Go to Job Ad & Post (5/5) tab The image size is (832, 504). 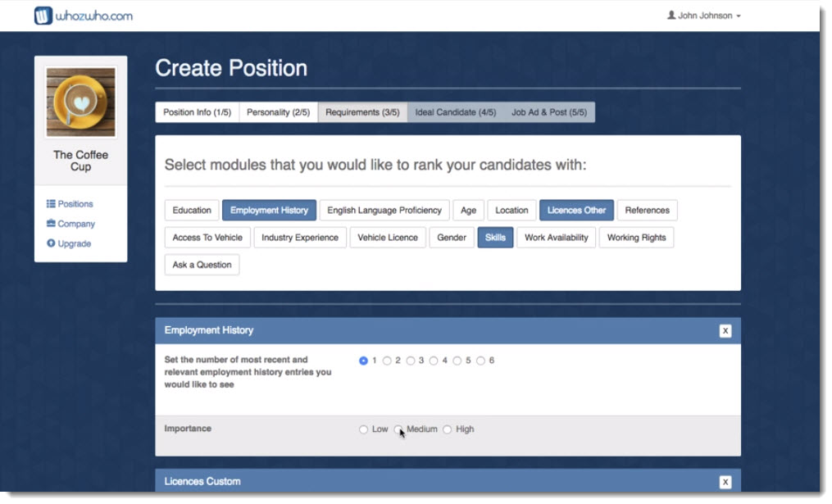(548, 112)
